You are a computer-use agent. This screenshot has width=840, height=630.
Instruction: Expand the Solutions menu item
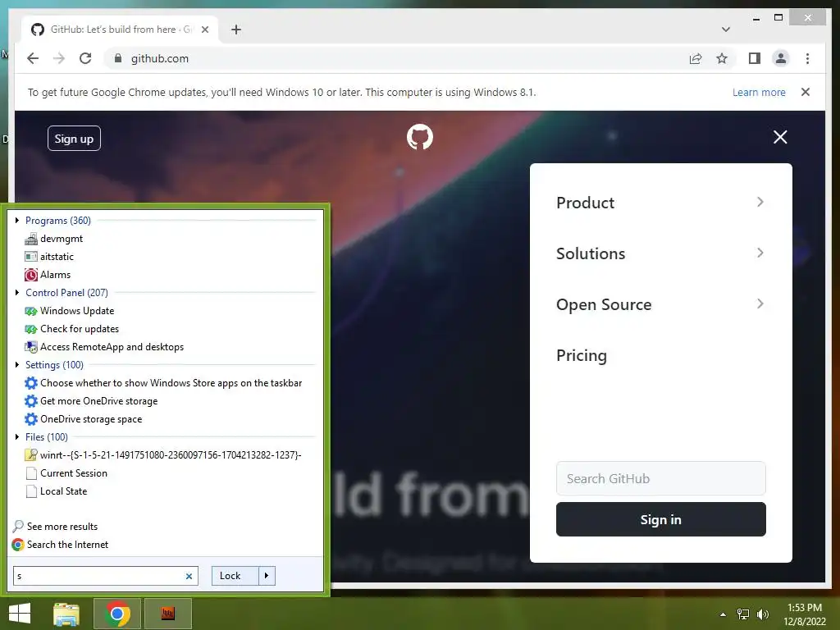click(660, 253)
